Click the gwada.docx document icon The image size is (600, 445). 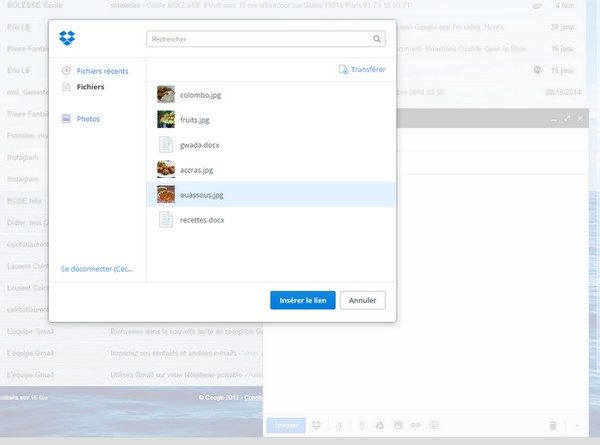click(166, 145)
